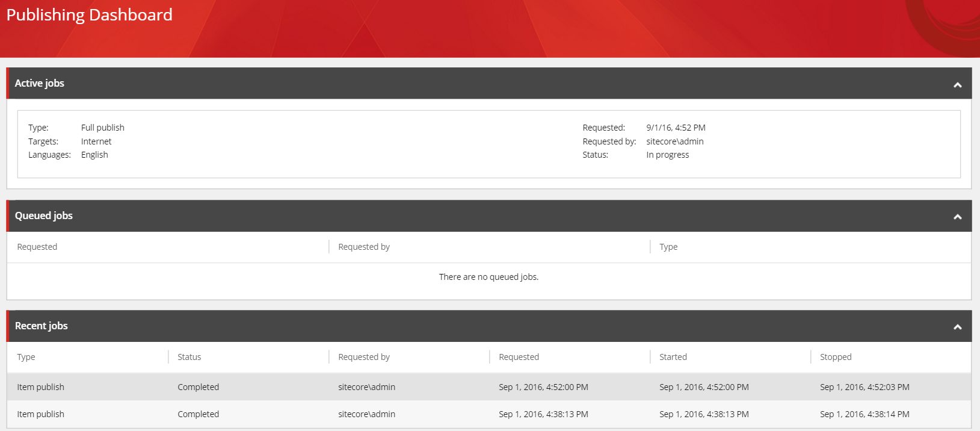Click the Type: label in Active jobs
Image resolution: width=980 pixels, height=431 pixels.
[39, 128]
